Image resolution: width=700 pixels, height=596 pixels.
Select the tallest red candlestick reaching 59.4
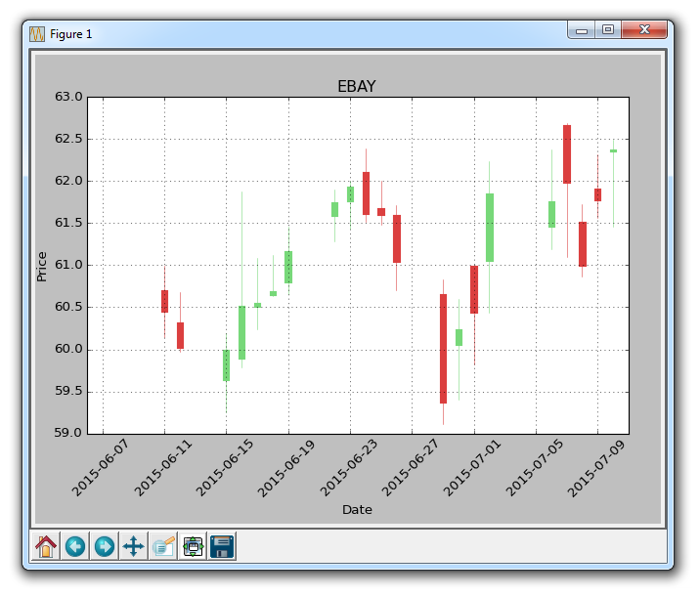pos(443,349)
